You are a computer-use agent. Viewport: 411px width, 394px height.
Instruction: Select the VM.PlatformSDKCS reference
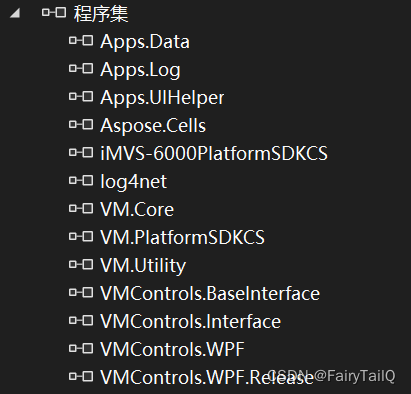[x=182, y=238]
